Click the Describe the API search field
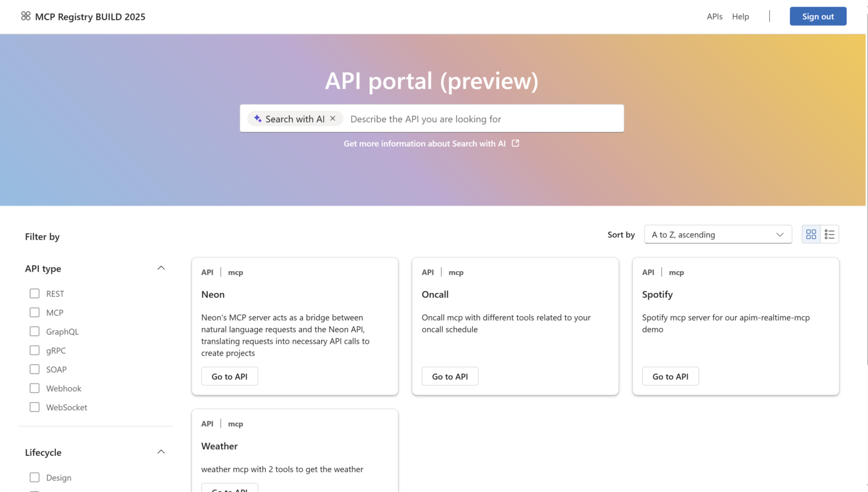 click(x=480, y=119)
